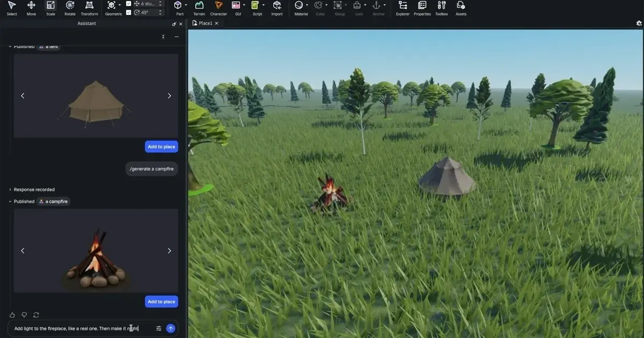The image size is (644, 338).
Task: Activate the Rotate tool
Action: [x=70, y=8]
